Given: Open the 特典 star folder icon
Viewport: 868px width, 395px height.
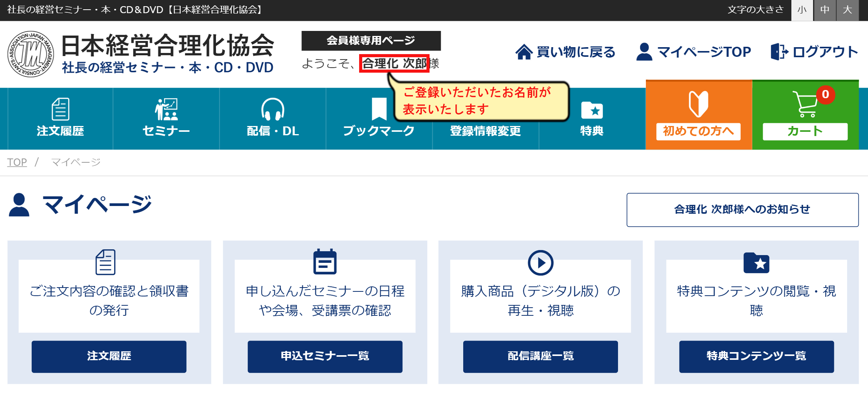Looking at the screenshot, I should [592, 110].
